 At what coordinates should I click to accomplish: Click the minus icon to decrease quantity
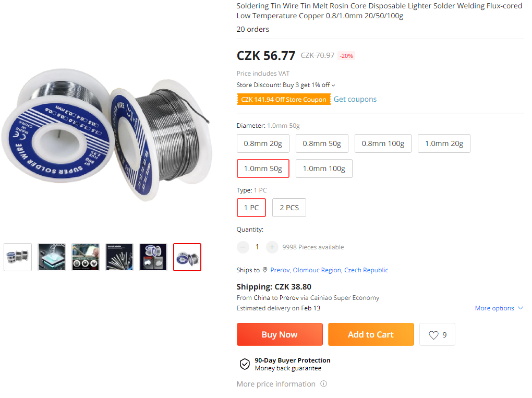pos(243,247)
